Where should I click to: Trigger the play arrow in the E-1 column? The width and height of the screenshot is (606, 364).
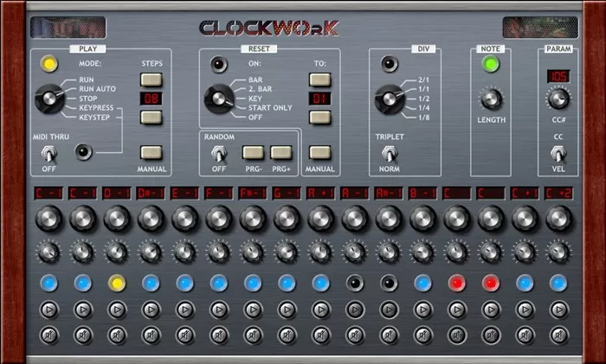[x=185, y=310]
